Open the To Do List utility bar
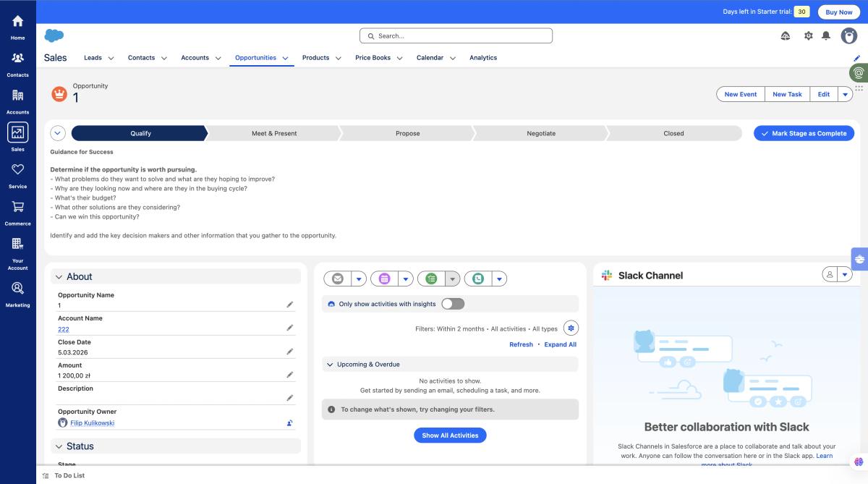The width and height of the screenshot is (868, 484). 64,475
